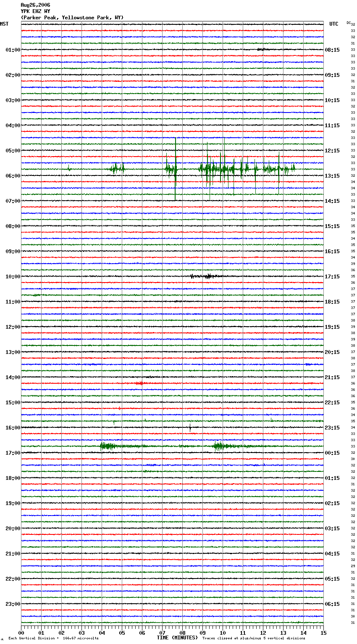Select the 16:00 MST time label
Viewport: 357px width, 644px height.
(x=13, y=428)
